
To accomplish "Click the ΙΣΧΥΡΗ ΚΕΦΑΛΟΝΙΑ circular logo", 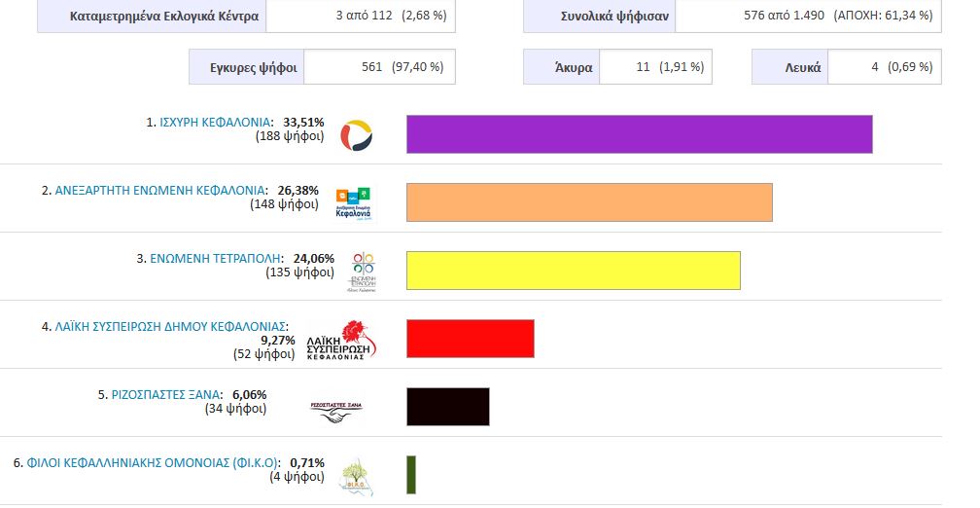I will (356, 135).
